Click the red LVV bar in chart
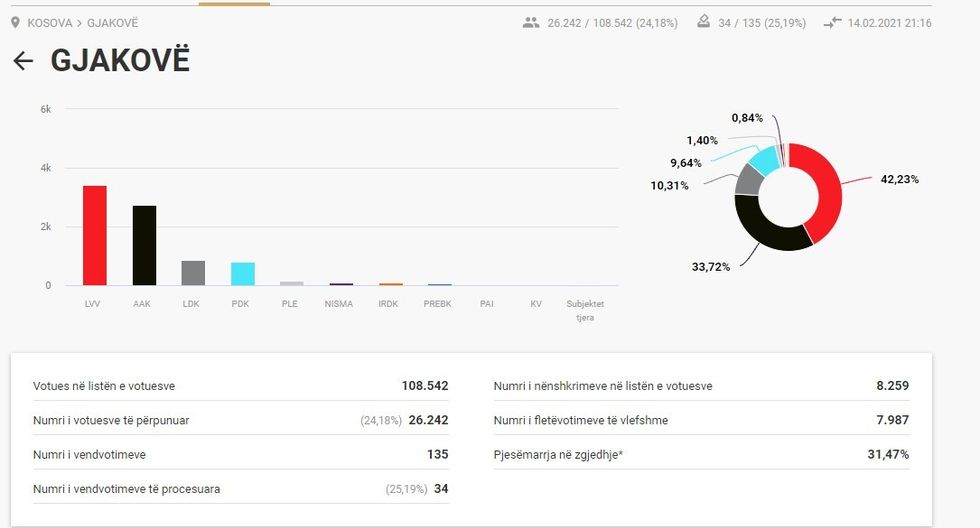The height and width of the screenshot is (528, 980). coord(95,236)
